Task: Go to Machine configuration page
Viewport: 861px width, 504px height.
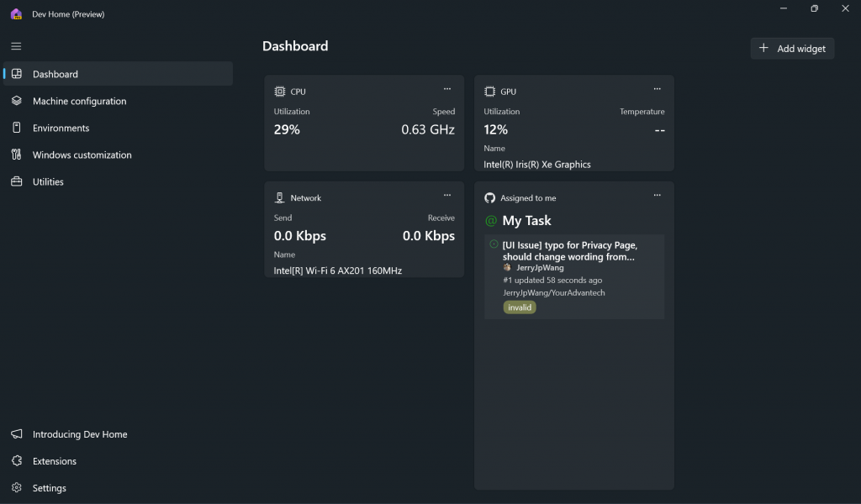Action: [x=79, y=101]
